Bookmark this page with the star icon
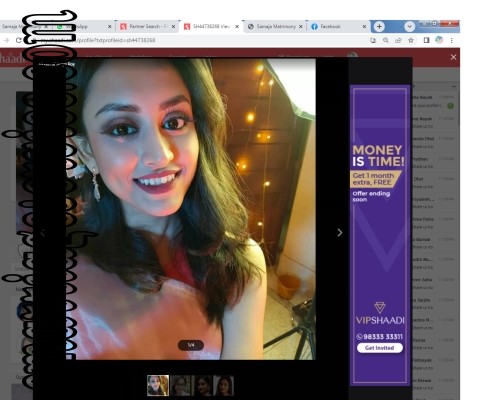 tap(411, 40)
